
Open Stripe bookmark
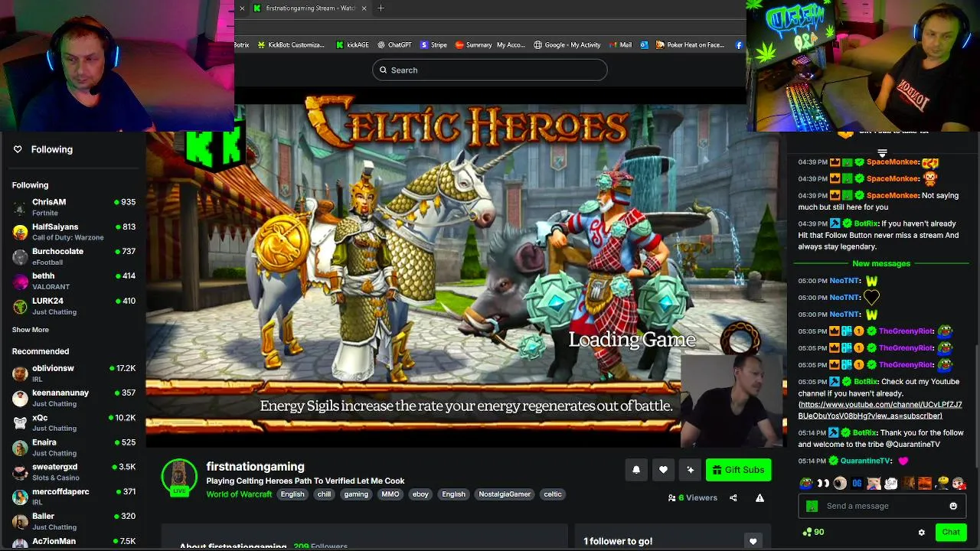(x=433, y=45)
